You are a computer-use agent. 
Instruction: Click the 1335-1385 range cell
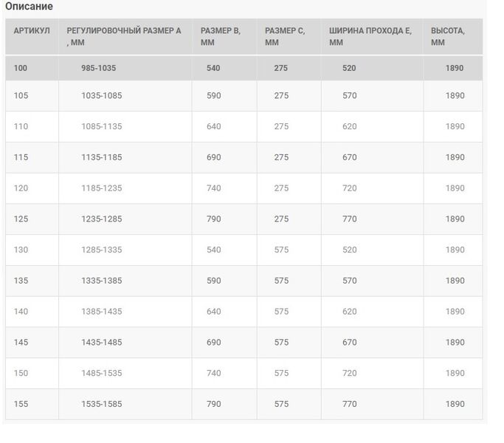point(102,281)
